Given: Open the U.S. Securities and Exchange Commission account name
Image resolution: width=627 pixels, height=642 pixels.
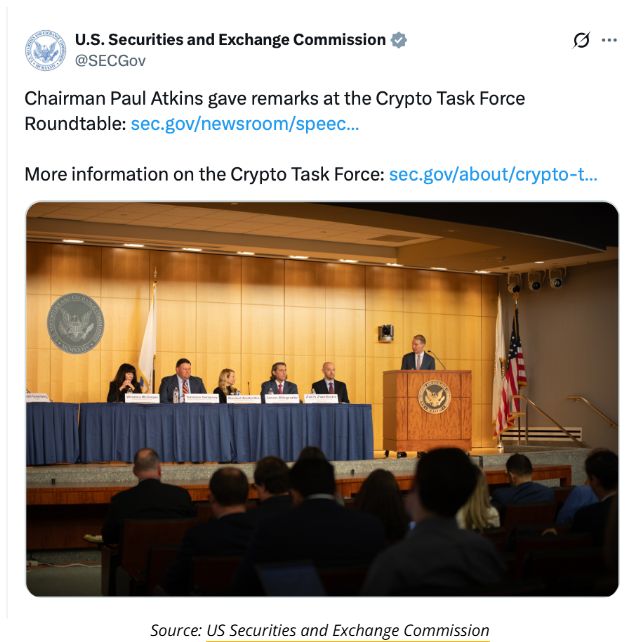Looking at the screenshot, I should [230, 40].
